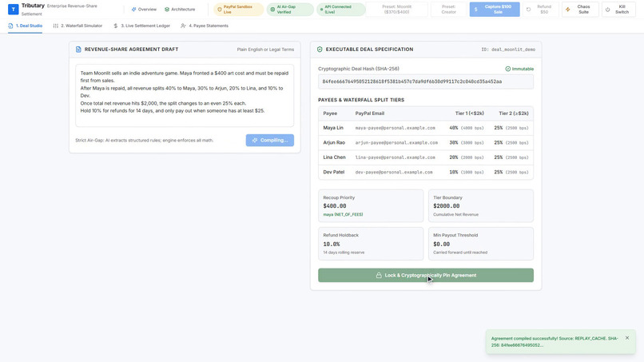
Task: Click the AI Air-Gap Verified badge
Action: 290,10
